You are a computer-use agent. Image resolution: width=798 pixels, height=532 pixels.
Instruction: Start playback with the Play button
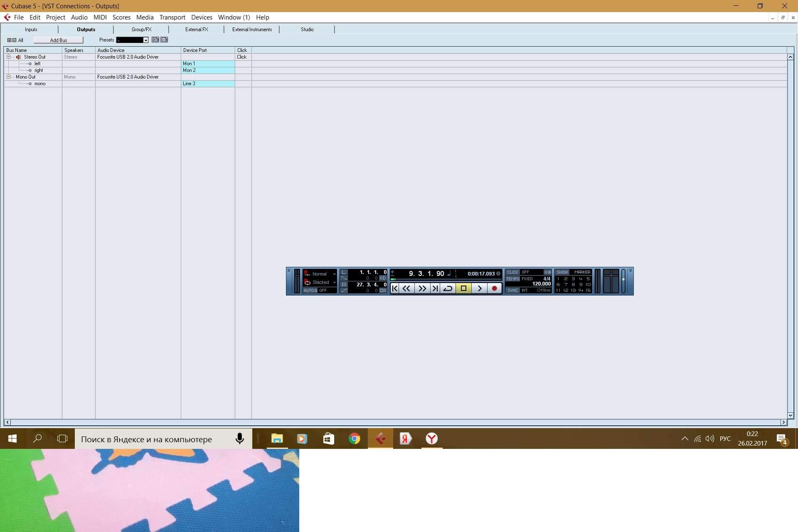tap(479, 288)
